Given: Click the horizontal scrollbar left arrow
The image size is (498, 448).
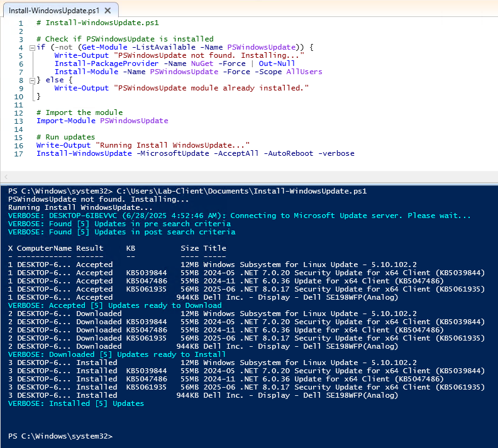Looking at the screenshot, I should coord(6,177).
